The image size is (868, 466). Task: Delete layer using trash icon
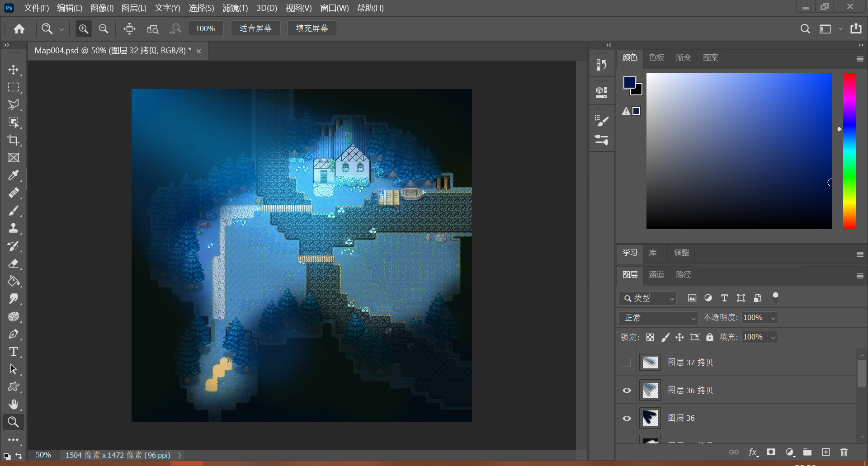[x=844, y=452]
